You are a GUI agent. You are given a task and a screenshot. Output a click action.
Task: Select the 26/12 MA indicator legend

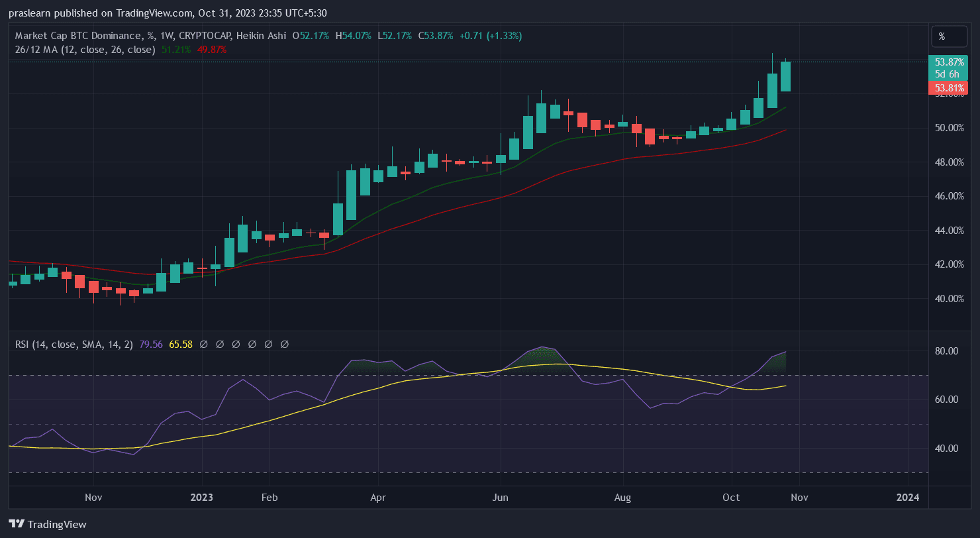pos(85,49)
